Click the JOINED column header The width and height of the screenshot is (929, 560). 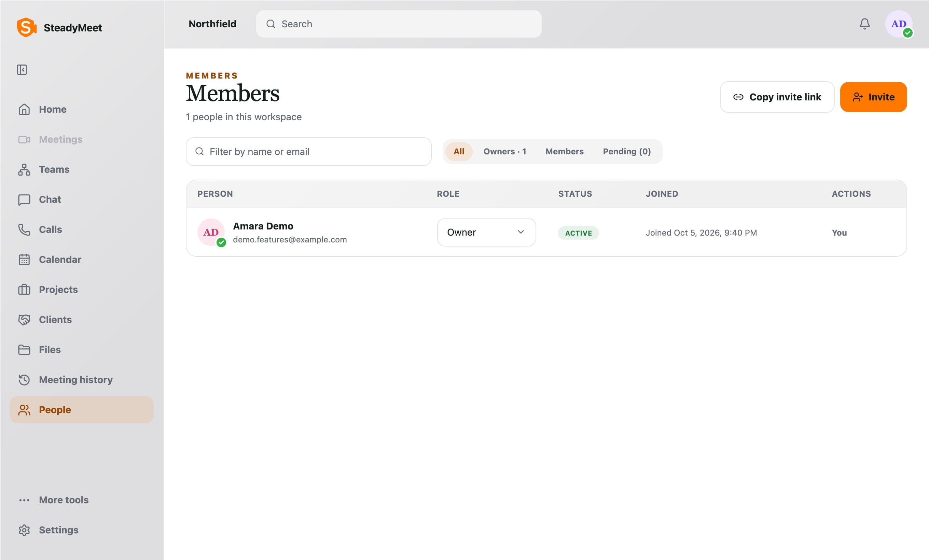tap(662, 194)
